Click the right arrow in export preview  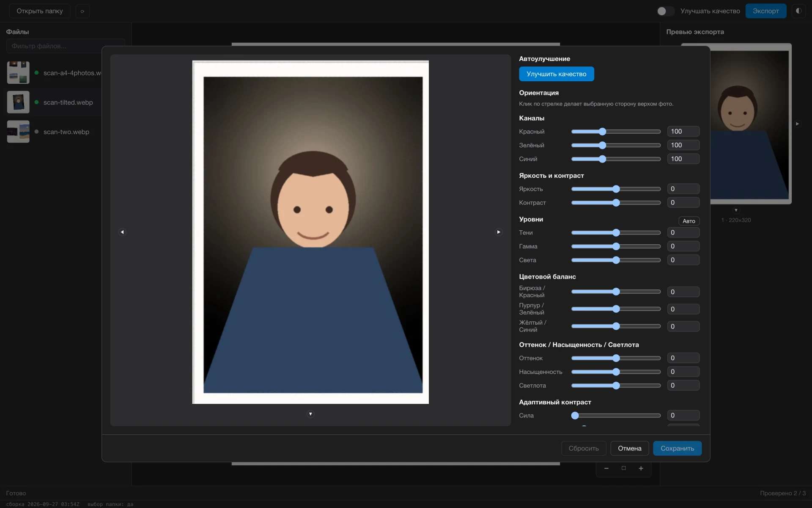pos(797,124)
